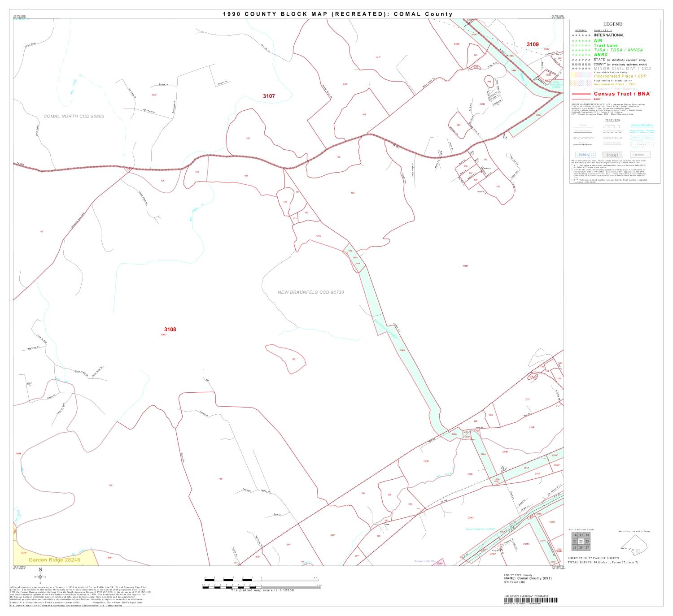Click the ANRC legend symbol

point(581,55)
